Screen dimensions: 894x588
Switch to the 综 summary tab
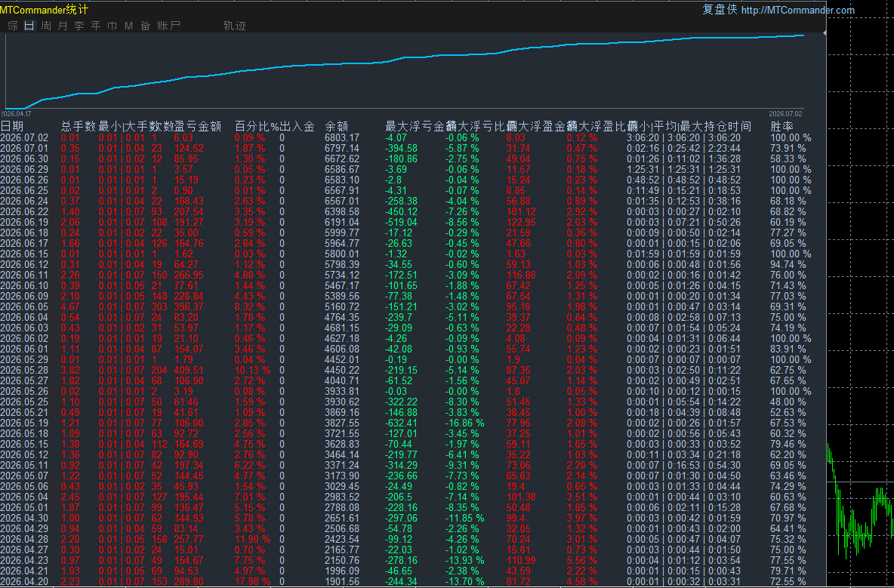click(13, 26)
